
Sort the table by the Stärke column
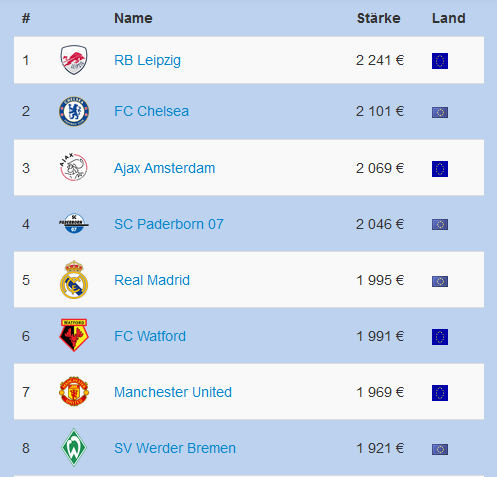[x=379, y=18]
